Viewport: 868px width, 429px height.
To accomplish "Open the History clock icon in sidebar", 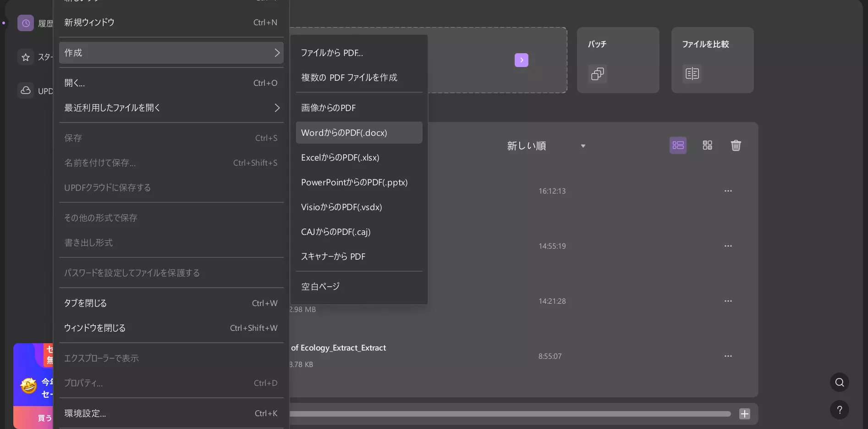I will pos(26,23).
